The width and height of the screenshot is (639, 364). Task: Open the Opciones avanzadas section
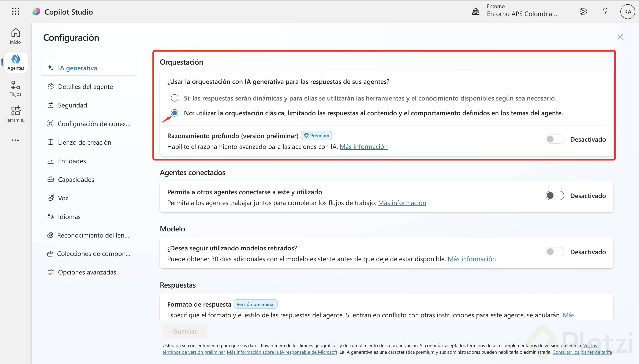(87, 272)
